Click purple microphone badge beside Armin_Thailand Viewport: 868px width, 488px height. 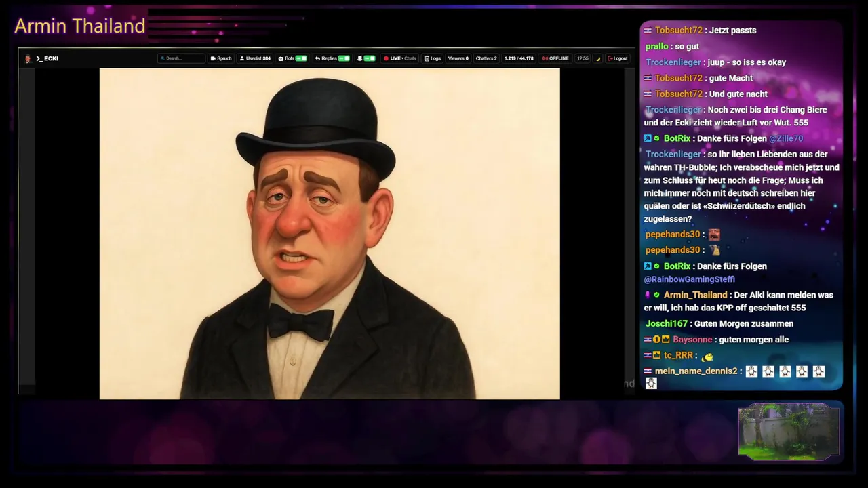click(x=648, y=295)
